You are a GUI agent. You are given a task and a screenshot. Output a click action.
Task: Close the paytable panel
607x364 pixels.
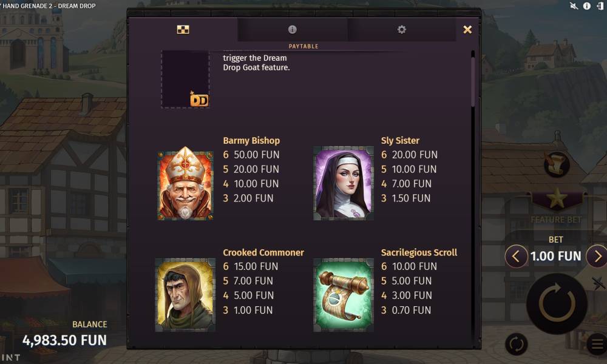click(467, 29)
